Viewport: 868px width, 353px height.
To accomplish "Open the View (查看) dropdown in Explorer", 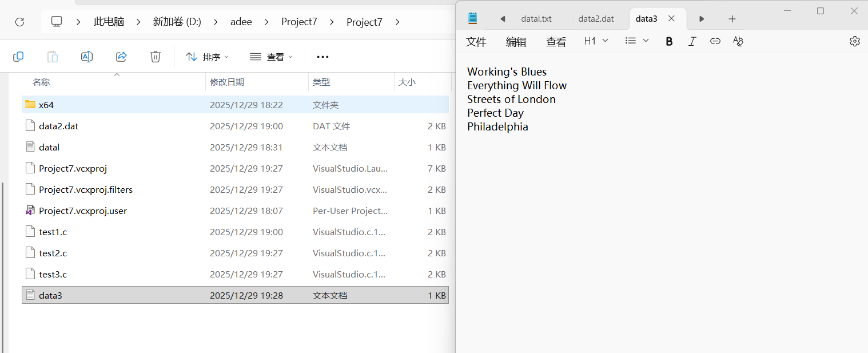I will click(271, 57).
